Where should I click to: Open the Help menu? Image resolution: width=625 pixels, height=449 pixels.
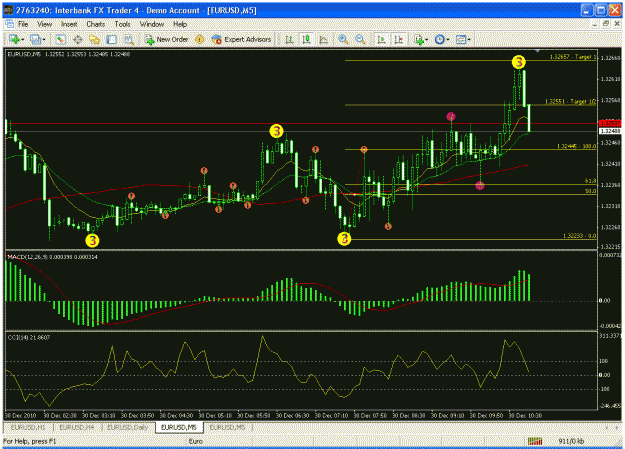[x=180, y=24]
